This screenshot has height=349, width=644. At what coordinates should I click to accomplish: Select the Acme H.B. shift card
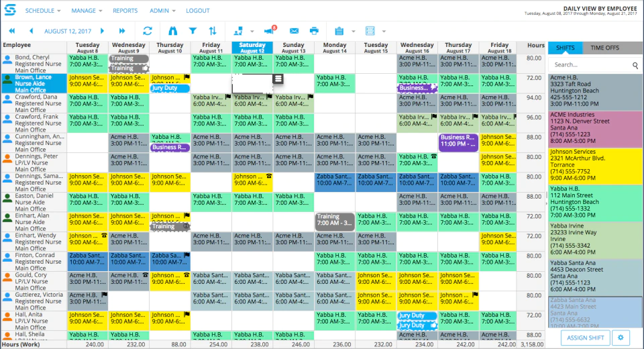pyautogui.click(x=595, y=91)
